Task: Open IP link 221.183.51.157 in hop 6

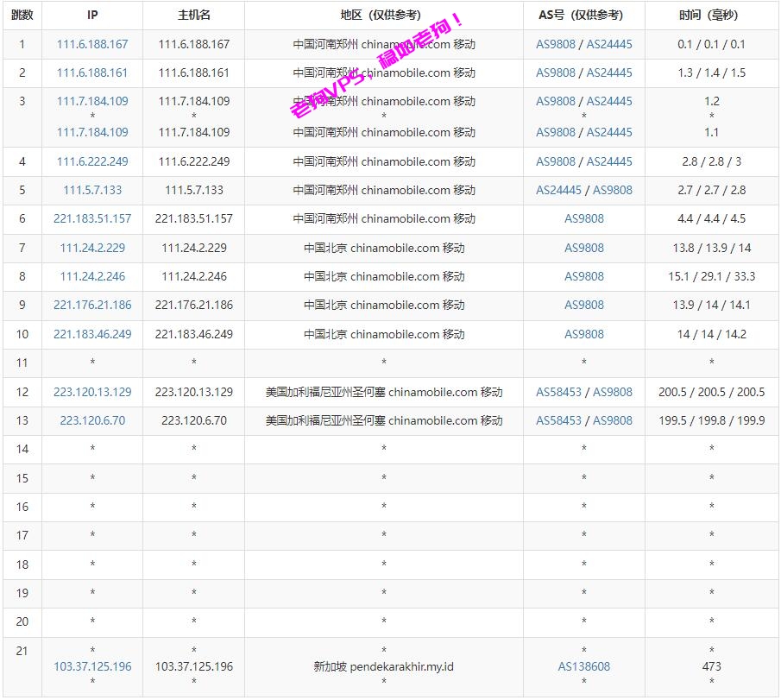Action: coord(92,218)
